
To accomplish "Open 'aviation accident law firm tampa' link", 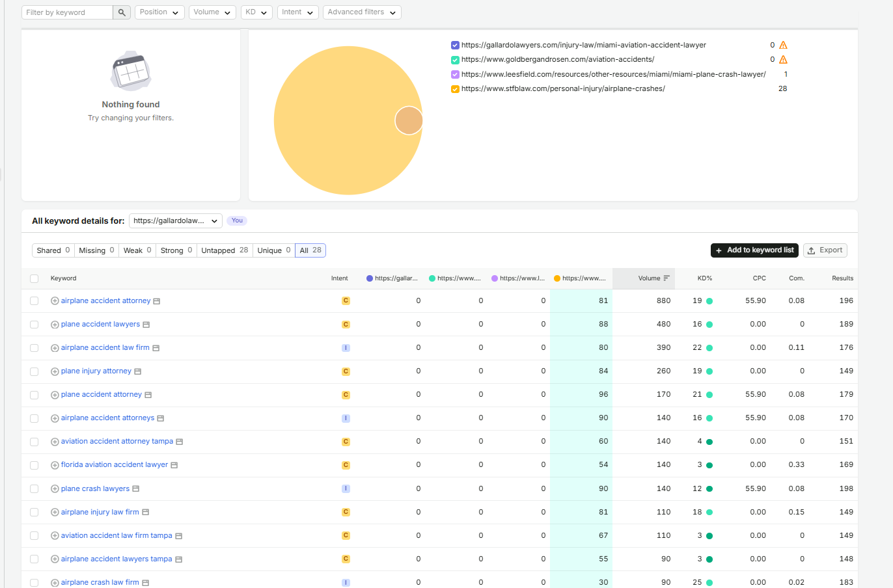I will pos(117,535).
